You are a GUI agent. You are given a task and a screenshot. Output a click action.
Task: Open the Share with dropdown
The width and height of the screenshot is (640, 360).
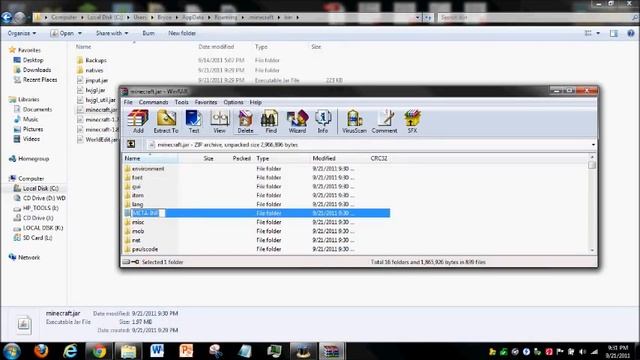coord(112,33)
